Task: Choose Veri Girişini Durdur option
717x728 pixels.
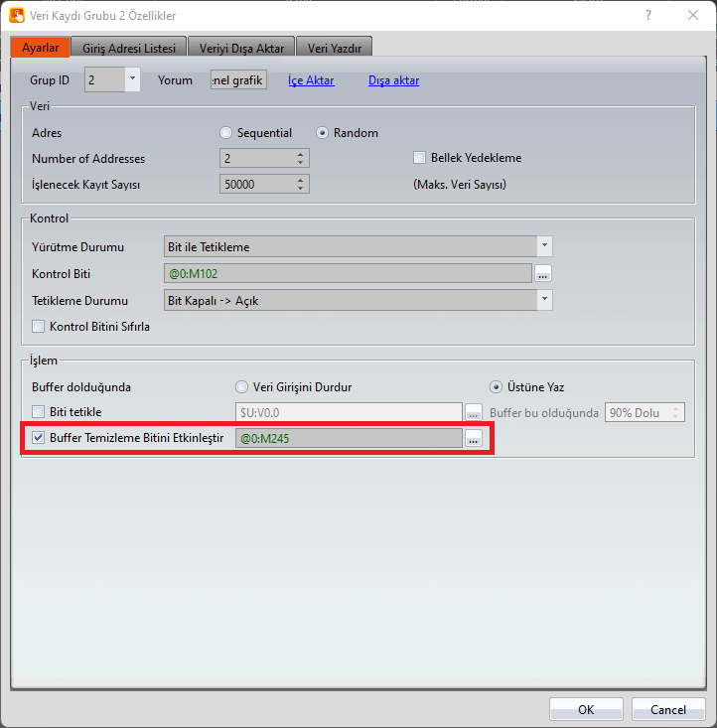Action: pos(241,387)
